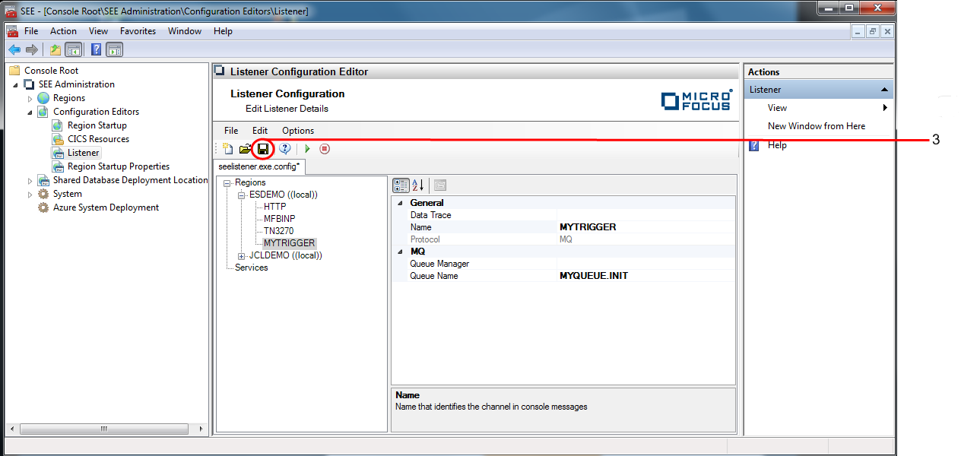
Task: Open a config file with the folder icon
Action: point(245,149)
